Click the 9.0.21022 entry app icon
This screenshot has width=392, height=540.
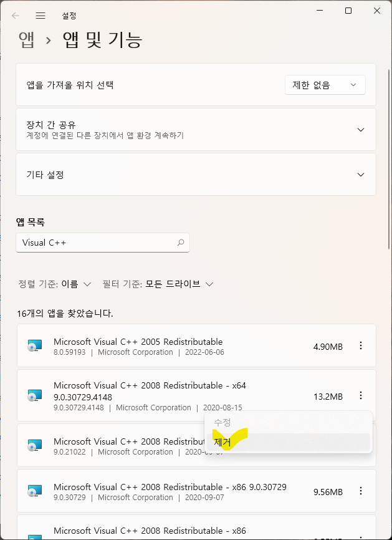pos(34,445)
